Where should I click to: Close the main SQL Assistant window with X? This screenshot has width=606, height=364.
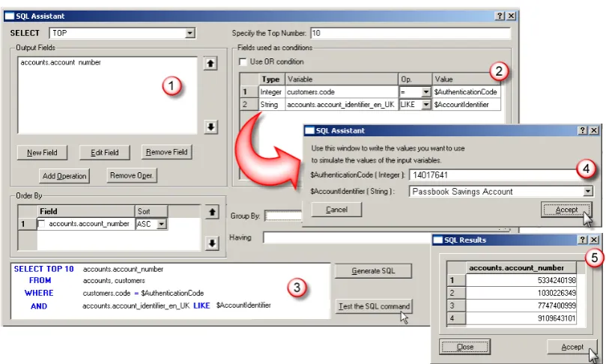[x=511, y=16]
